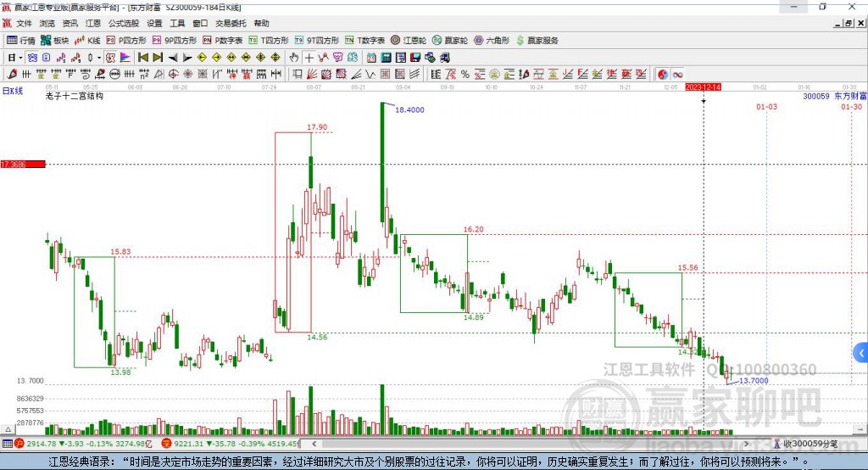The image size is (868, 470).
Task: Launch the 江恩轮 Gann wheel
Action: (x=409, y=41)
